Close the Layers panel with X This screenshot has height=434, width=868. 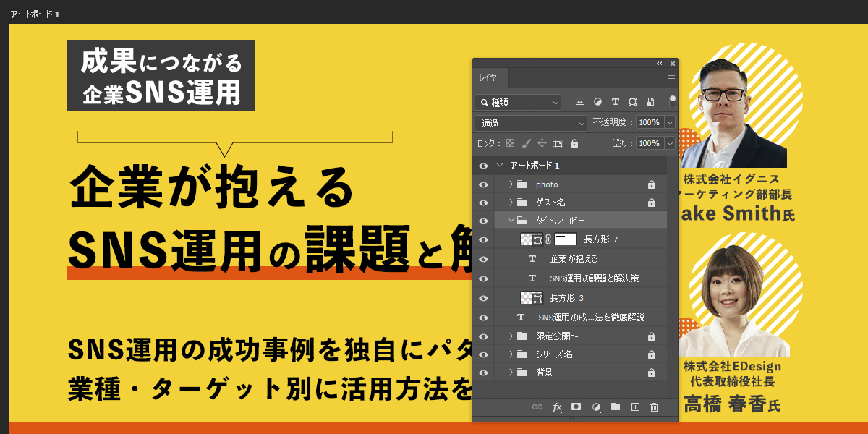[x=673, y=63]
